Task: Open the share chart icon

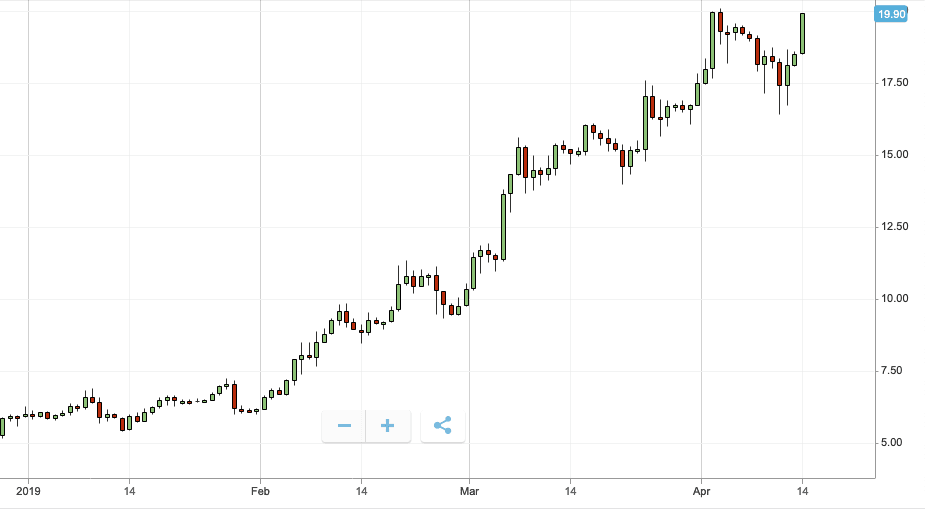Action: [443, 426]
